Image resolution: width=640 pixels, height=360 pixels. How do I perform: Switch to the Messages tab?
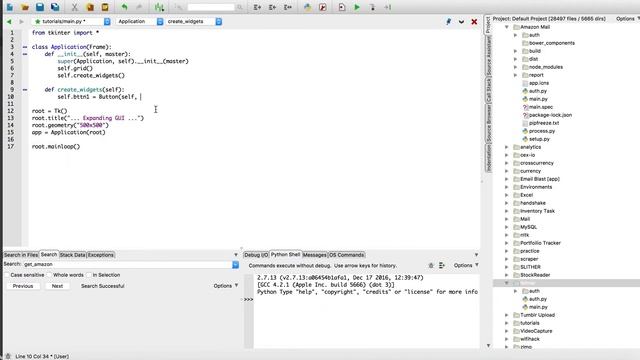pos(315,255)
